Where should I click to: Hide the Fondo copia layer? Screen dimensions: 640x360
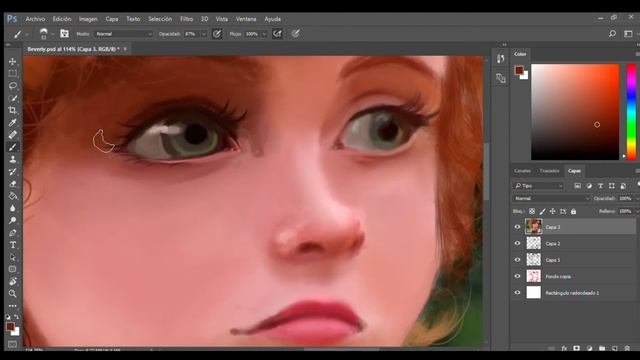pos(518,276)
